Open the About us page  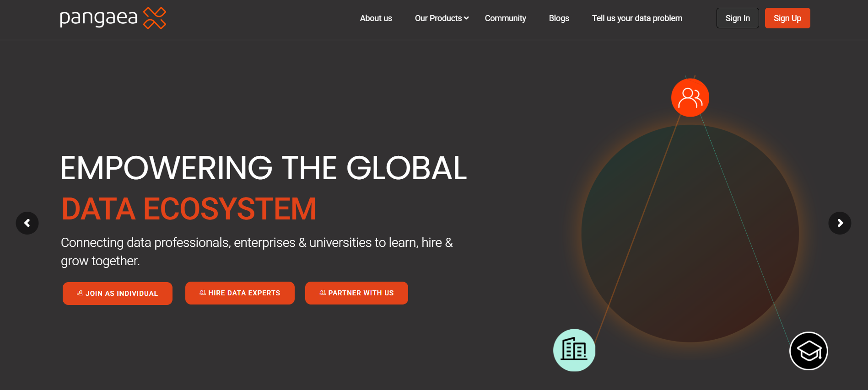[x=376, y=18]
